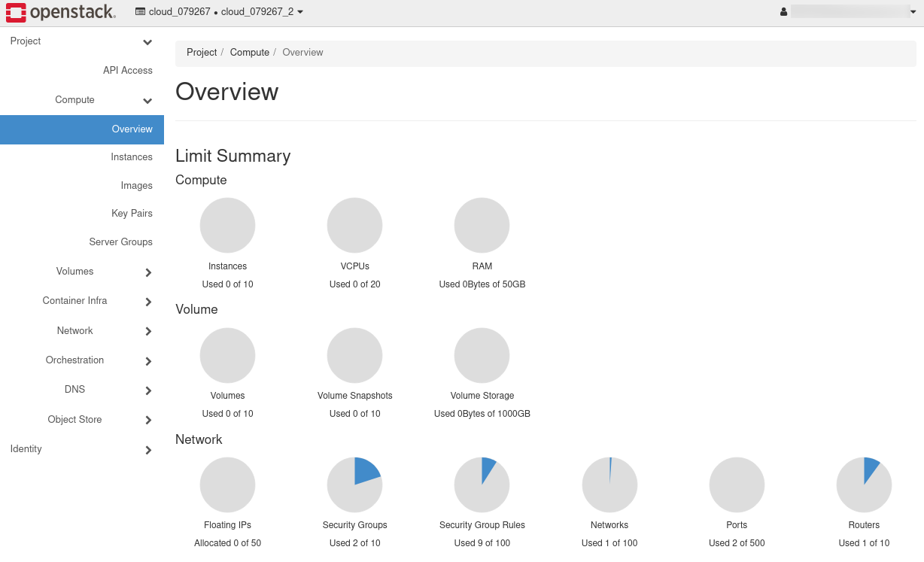
Task: Open Instances in the sidebar
Action: click(x=132, y=157)
